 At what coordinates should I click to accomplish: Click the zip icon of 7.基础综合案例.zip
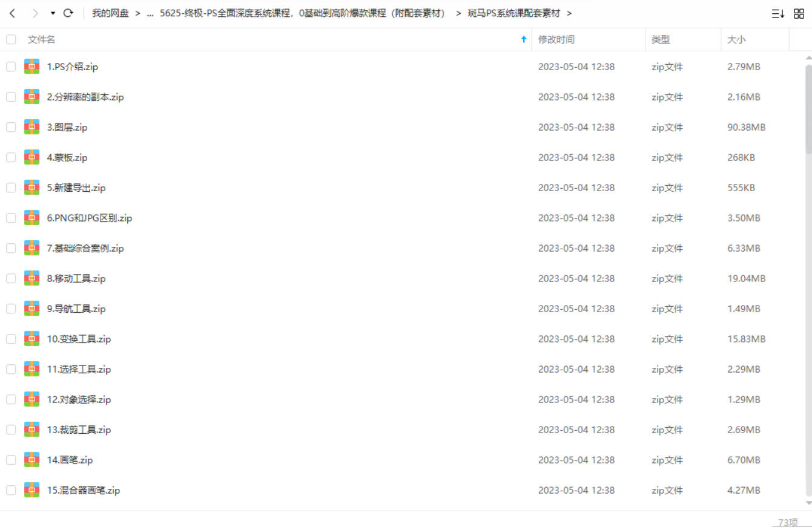point(32,248)
